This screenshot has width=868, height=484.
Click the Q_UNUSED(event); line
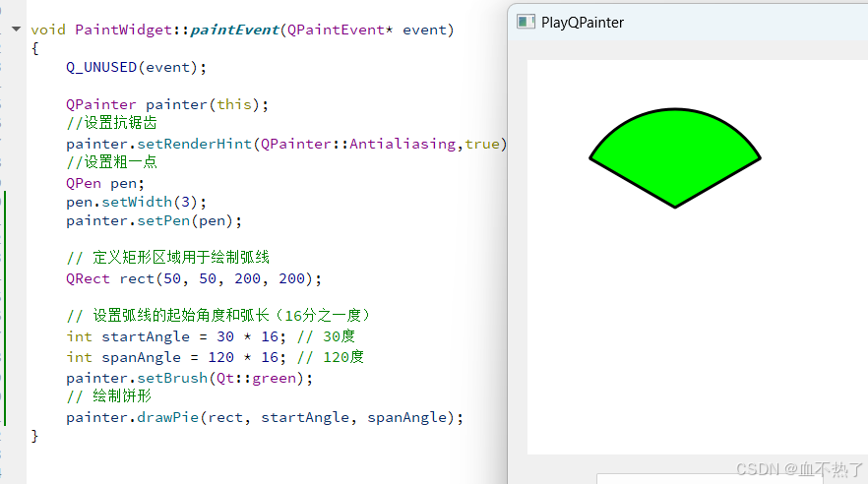click(136, 67)
